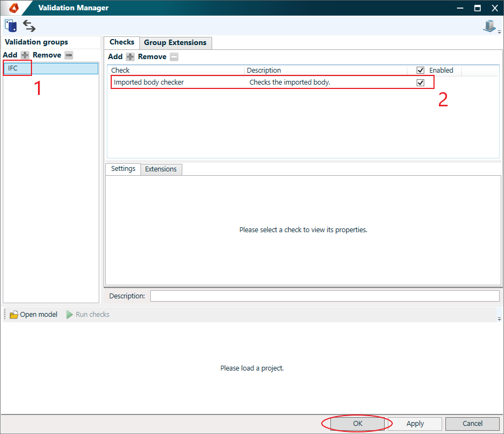Sort by the Check column header
504x434 pixels.
pyautogui.click(x=177, y=70)
